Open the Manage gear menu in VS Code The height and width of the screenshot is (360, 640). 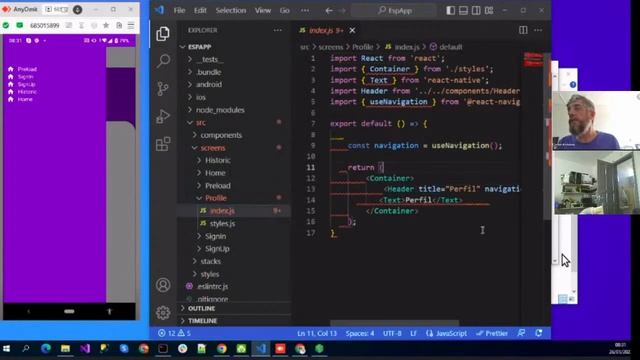click(163, 313)
